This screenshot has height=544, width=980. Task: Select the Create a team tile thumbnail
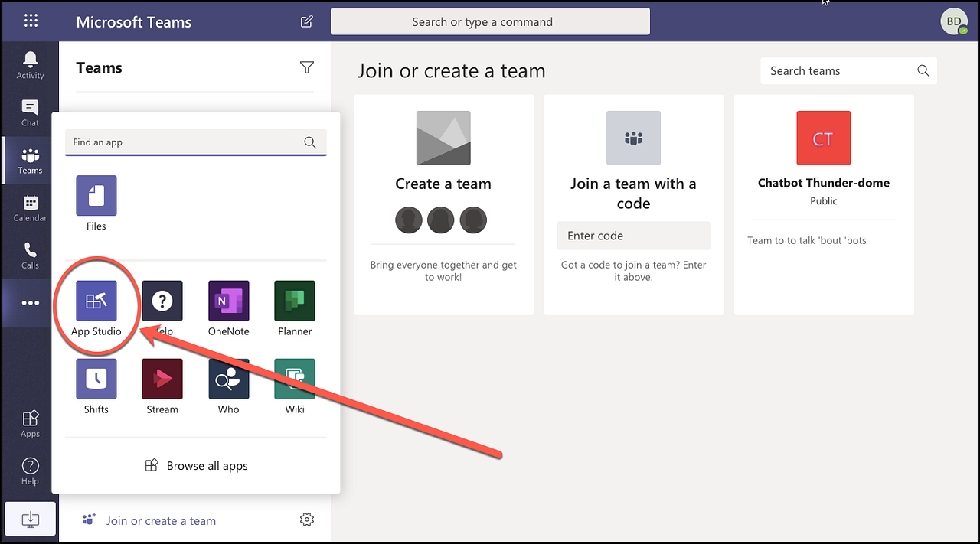point(443,138)
